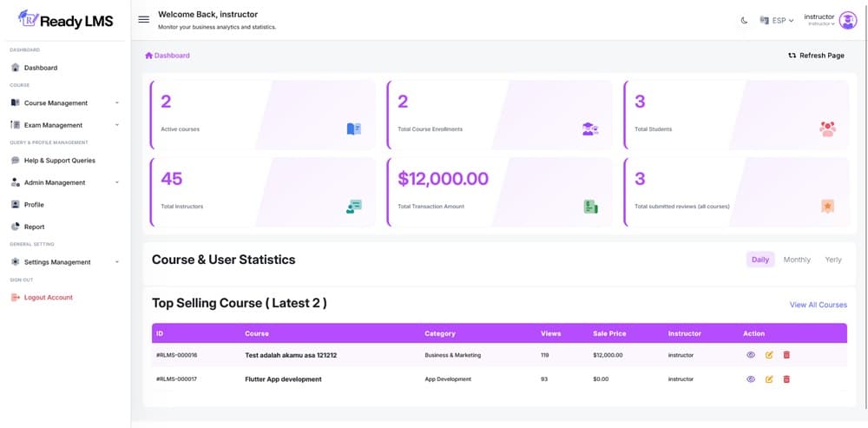Viewport: 868px width, 428px height.
Task: Open the ESP language dropdown
Action: (777, 20)
